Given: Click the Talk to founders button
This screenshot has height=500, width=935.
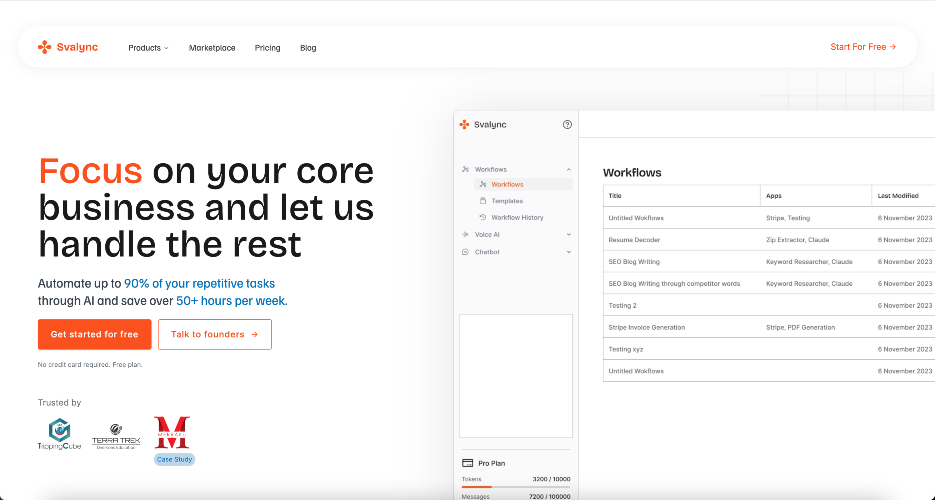Looking at the screenshot, I should click(215, 334).
